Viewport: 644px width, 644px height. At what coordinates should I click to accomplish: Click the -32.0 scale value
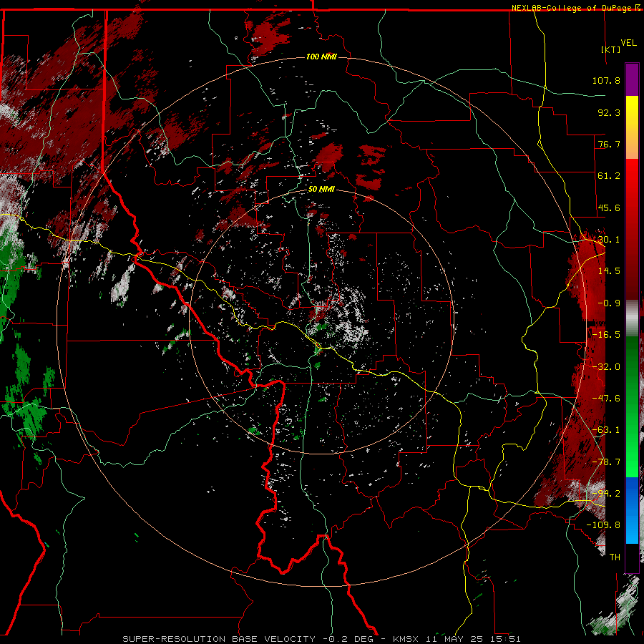[606, 367]
